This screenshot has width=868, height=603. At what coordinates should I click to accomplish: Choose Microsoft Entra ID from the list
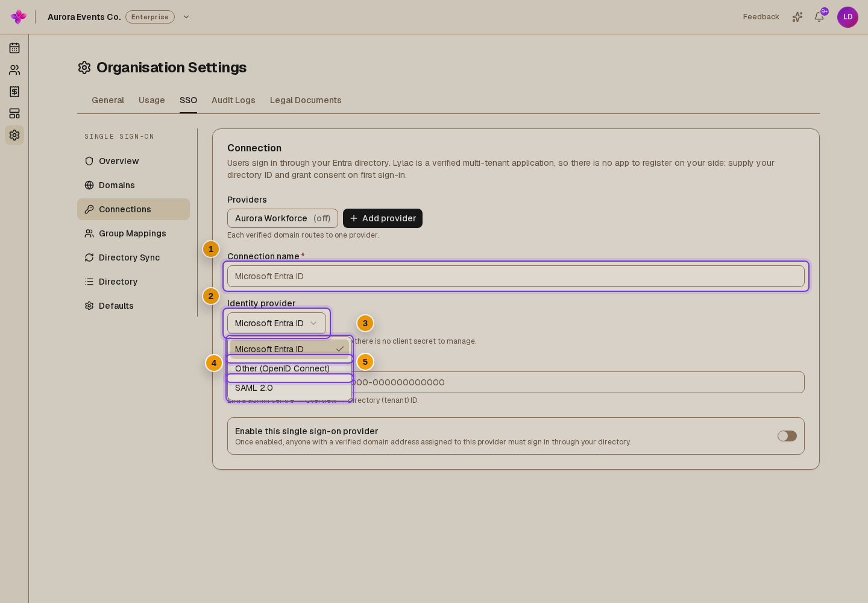pos(289,349)
